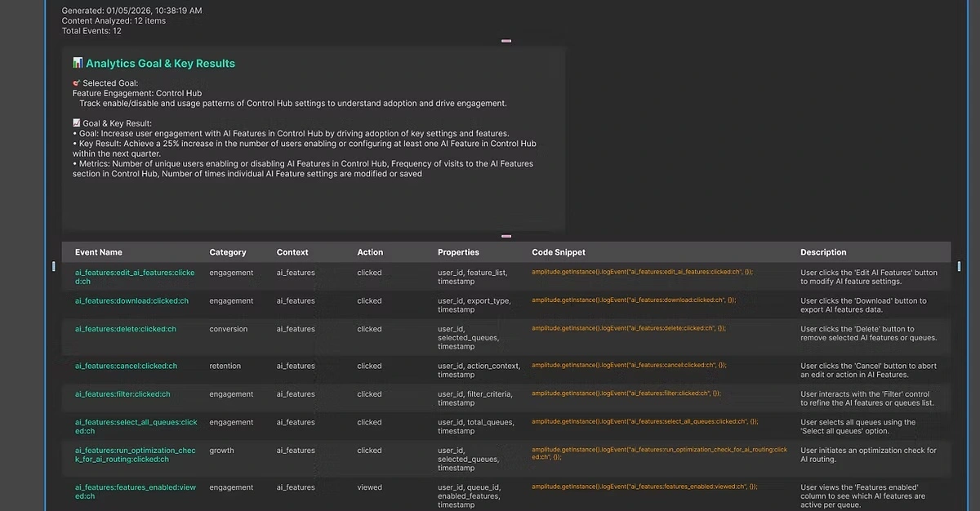Screen dimensions: 980x511
Task: Click the 'Event Name' column header
Action: pos(99,252)
